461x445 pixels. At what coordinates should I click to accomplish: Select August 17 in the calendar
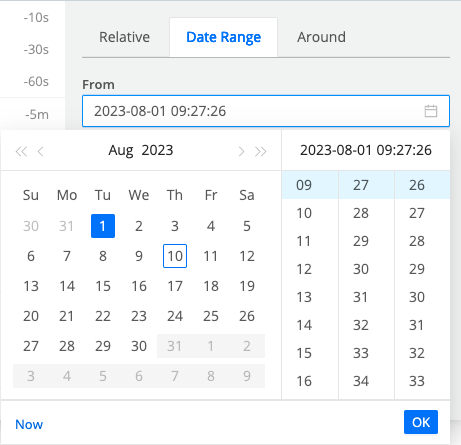(x=175, y=286)
